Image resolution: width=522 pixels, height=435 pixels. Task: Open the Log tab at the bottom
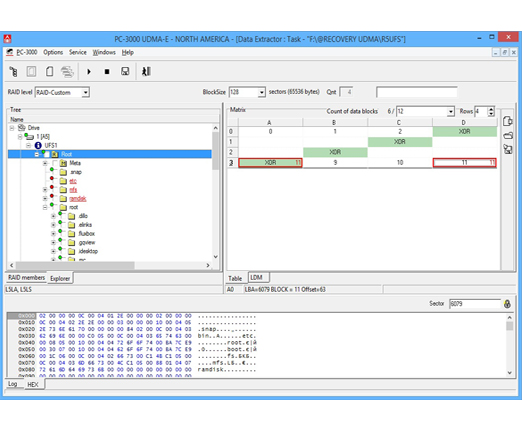pyautogui.click(x=12, y=384)
